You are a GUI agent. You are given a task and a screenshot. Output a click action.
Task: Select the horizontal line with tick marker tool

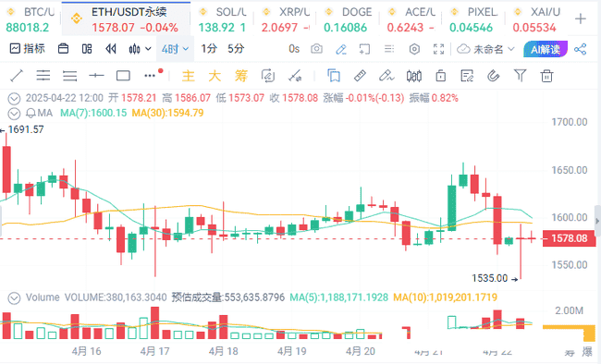coord(96,76)
